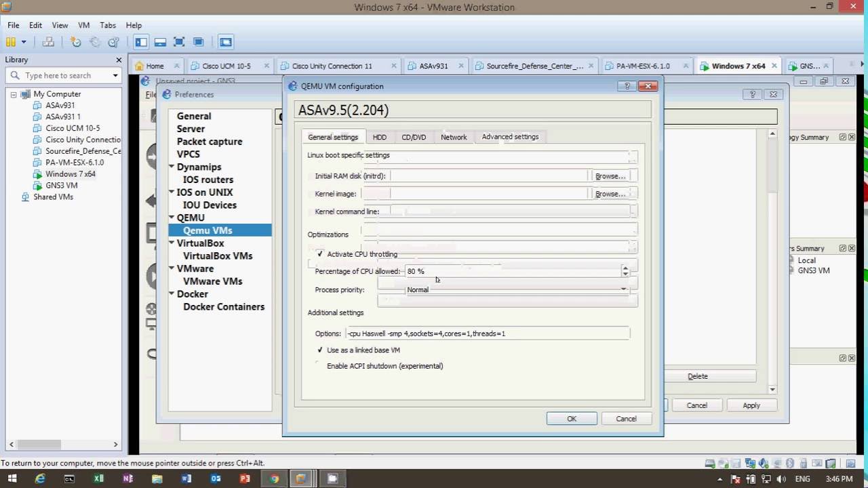
Task: Open the Tabs menu
Action: 108,25
